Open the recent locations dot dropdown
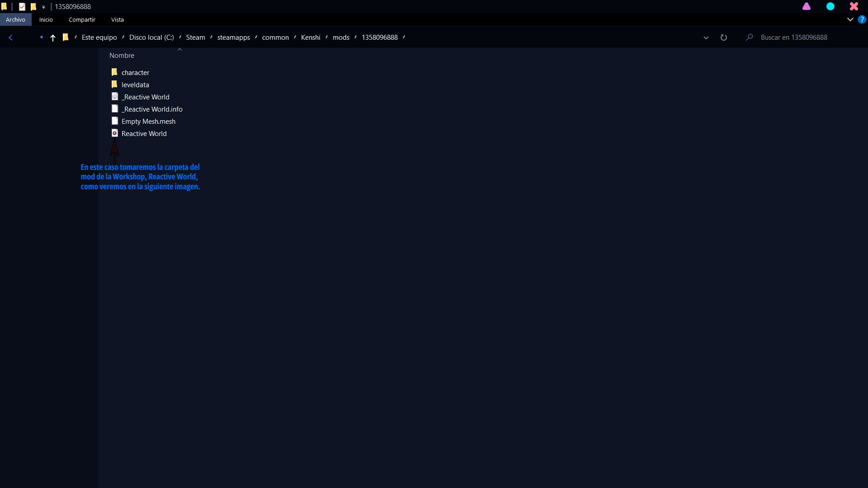This screenshot has height=488, width=868. 41,37
